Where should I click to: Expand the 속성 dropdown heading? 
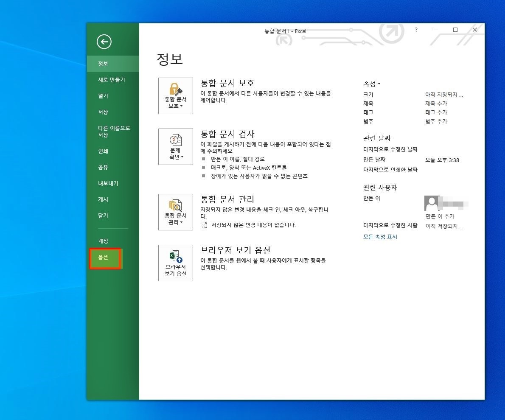372,84
